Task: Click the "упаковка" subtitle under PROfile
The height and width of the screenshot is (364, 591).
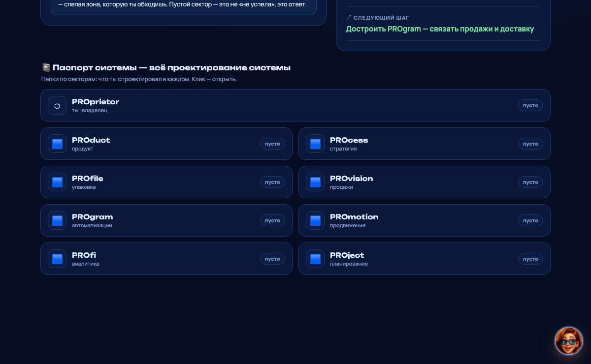Action: click(84, 187)
